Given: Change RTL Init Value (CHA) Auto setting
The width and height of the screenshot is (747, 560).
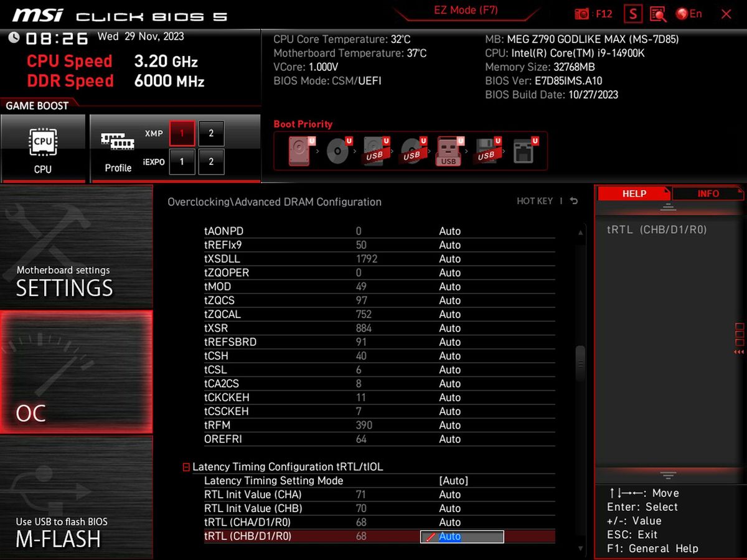Looking at the screenshot, I should (x=449, y=495).
